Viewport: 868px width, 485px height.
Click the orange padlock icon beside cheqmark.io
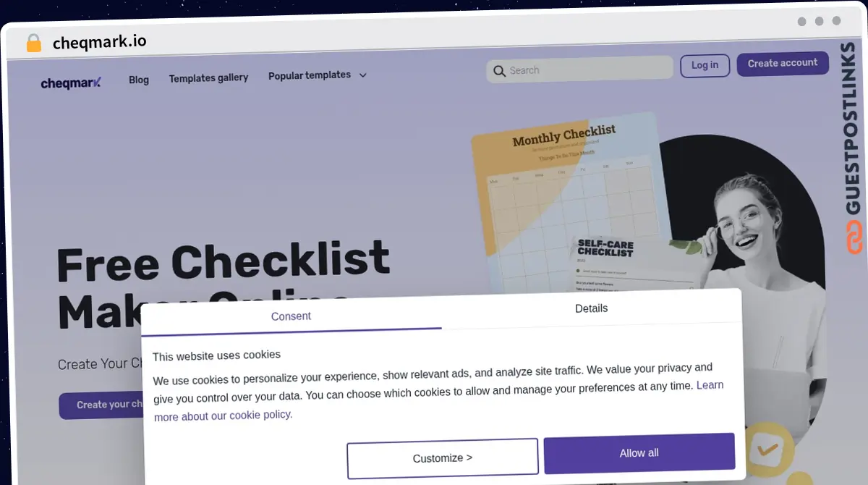coord(34,43)
